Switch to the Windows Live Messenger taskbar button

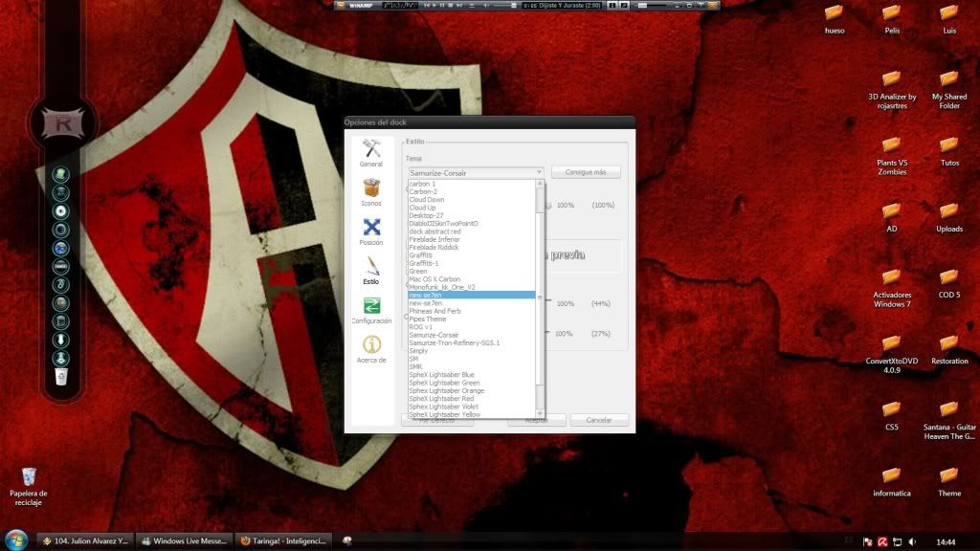[x=185, y=541]
